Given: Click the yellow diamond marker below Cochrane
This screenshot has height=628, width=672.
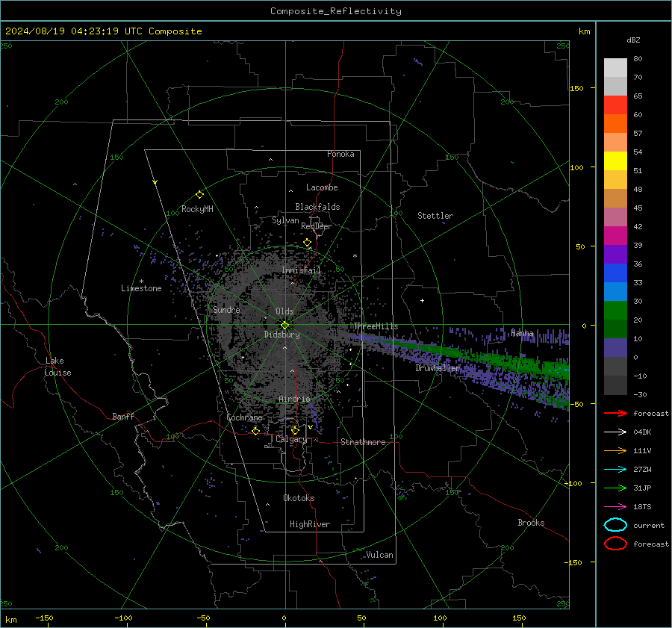Looking at the screenshot, I should (256, 431).
